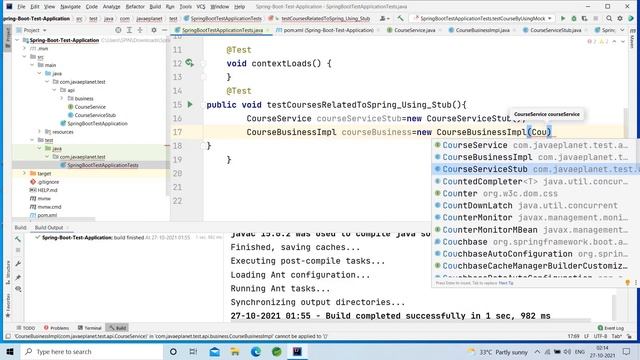Expand the resources folder node
Image resolution: width=640 pixels, height=360 pixels.
click(x=40, y=131)
